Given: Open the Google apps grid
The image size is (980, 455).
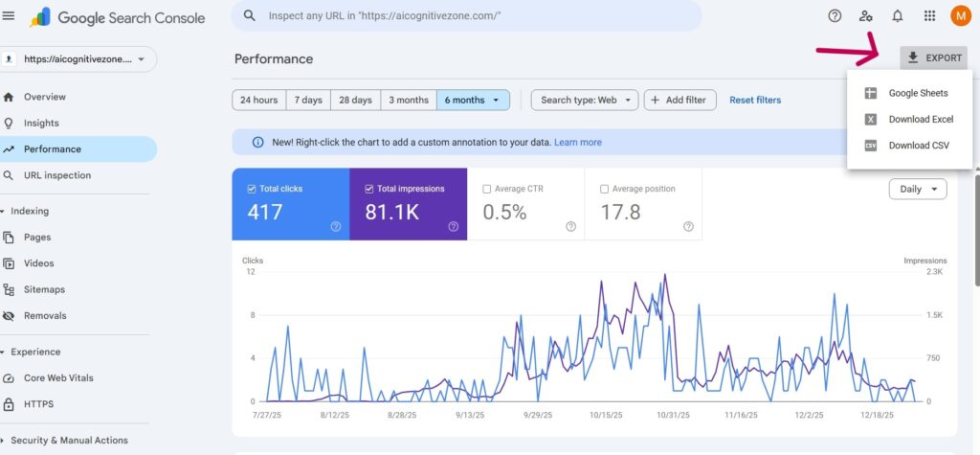Looking at the screenshot, I should tap(929, 16).
